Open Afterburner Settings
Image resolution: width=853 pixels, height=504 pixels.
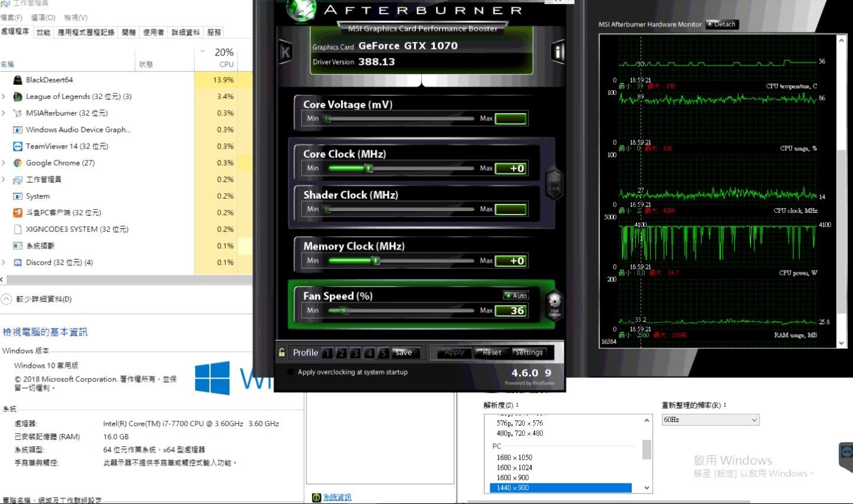click(x=529, y=353)
